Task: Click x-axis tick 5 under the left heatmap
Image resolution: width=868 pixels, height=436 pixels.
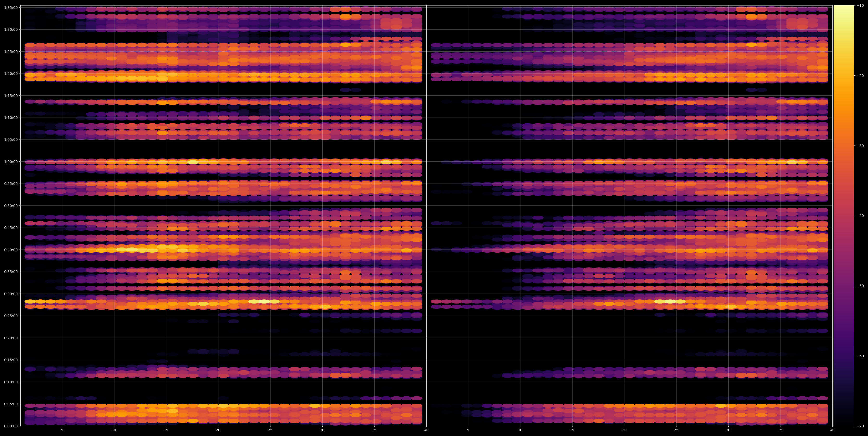Action: pos(62,430)
